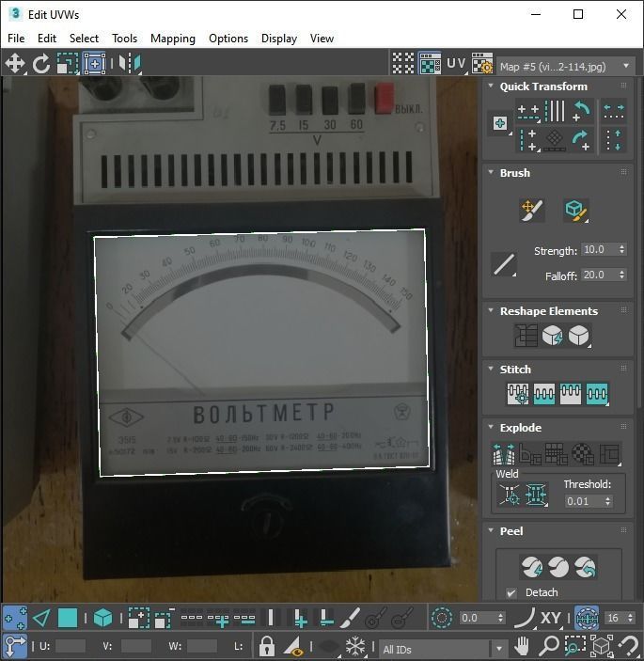Click the Freeze Selected snowflake icon
Image resolution: width=644 pixels, height=661 pixels.
point(355,646)
